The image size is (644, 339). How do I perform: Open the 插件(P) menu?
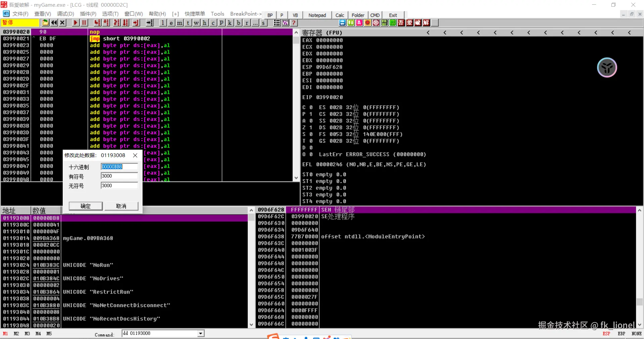[88, 14]
